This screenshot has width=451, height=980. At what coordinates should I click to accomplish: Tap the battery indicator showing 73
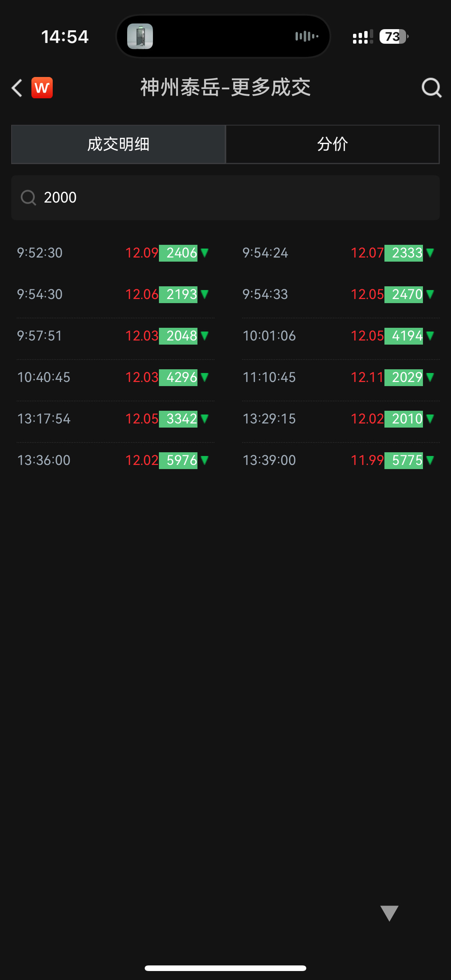point(393,37)
